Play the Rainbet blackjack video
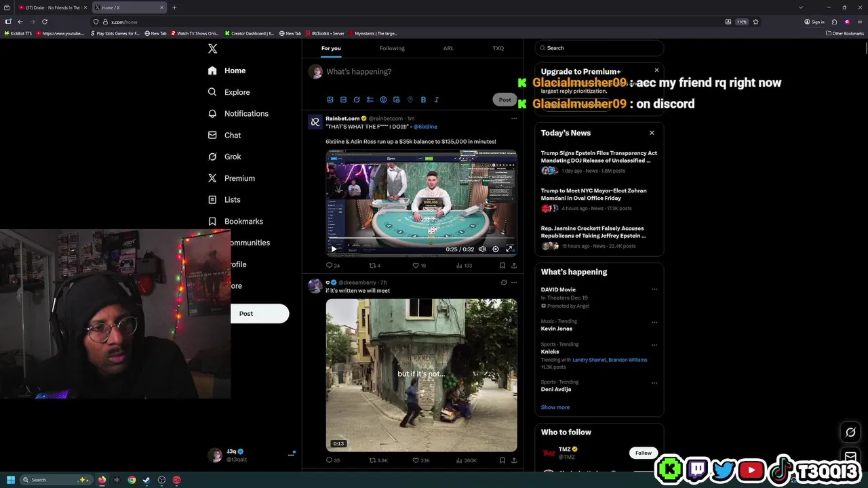 click(333, 249)
